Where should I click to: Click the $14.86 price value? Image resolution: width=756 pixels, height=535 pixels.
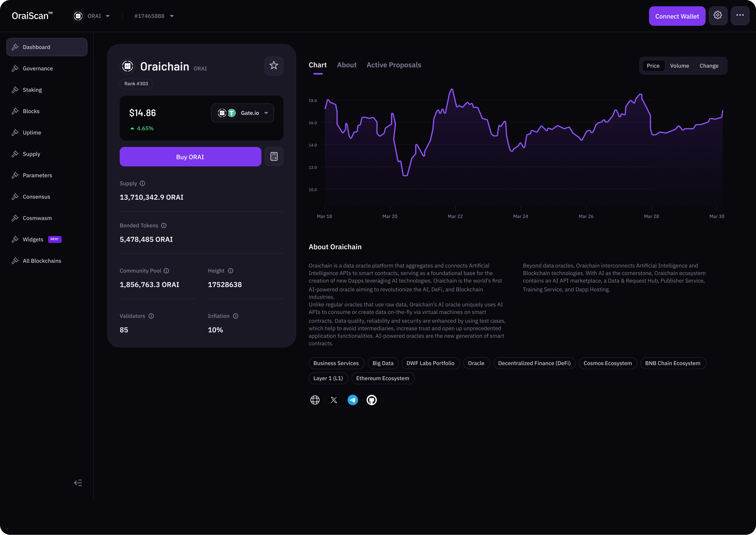coord(142,113)
